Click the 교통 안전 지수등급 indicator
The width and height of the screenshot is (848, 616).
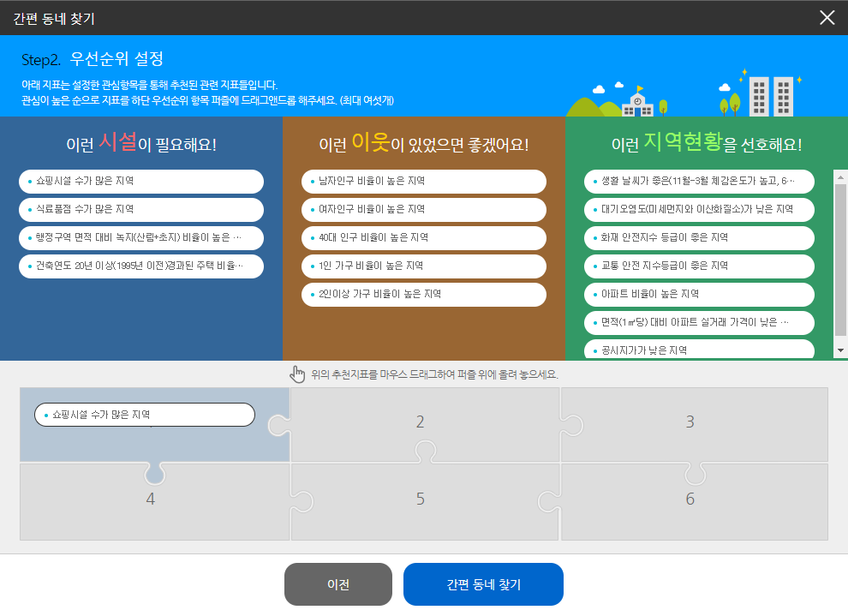(x=699, y=266)
